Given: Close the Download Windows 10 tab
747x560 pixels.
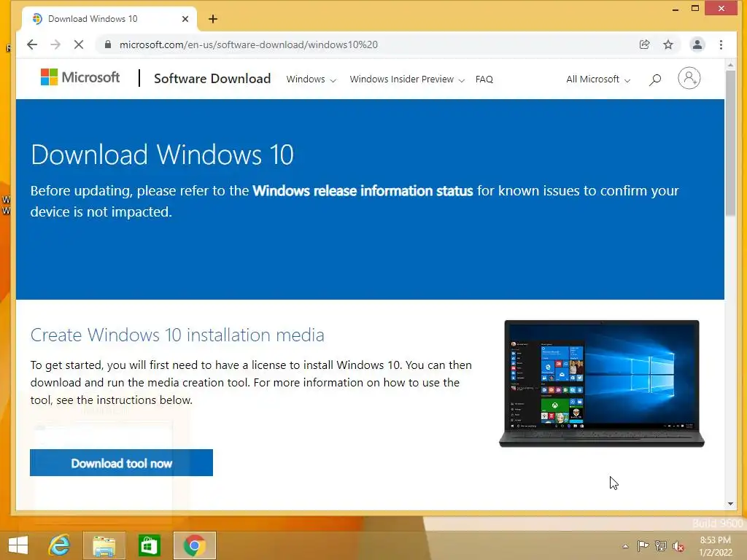Looking at the screenshot, I should (185, 19).
